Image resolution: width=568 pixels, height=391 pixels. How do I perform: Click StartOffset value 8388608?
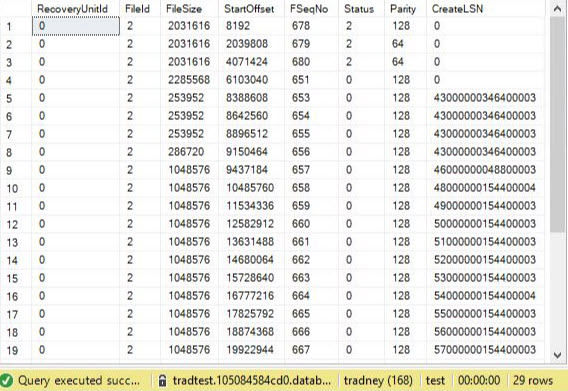pyautogui.click(x=247, y=98)
